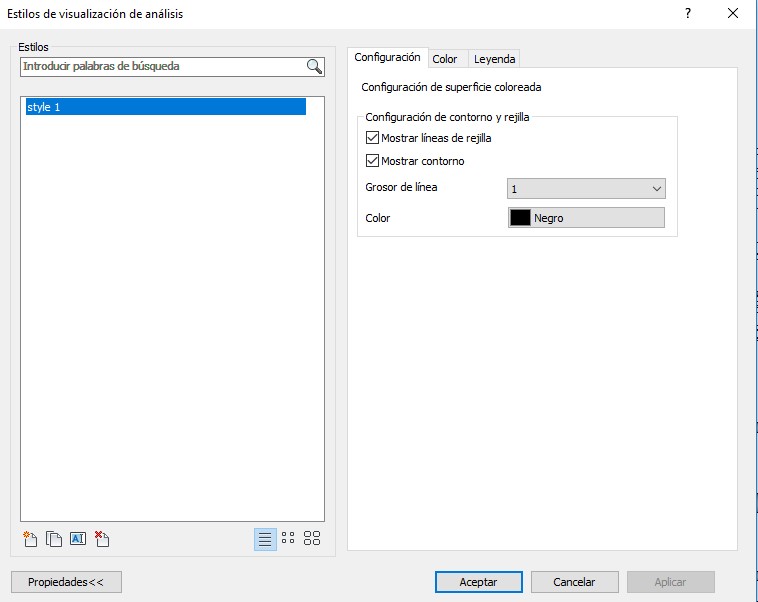This screenshot has width=758, height=602.
Task: Open the Color tab
Action: point(445,59)
